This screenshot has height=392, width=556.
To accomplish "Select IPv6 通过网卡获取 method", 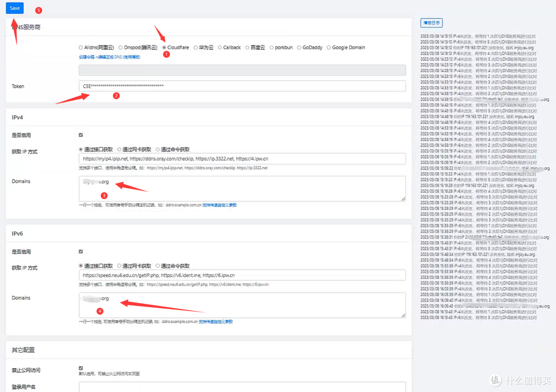I will click(119, 266).
